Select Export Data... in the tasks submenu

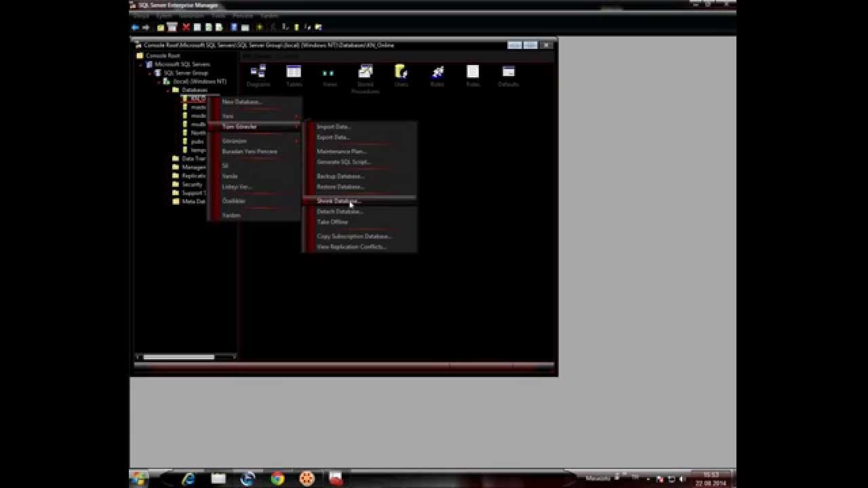point(359,137)
